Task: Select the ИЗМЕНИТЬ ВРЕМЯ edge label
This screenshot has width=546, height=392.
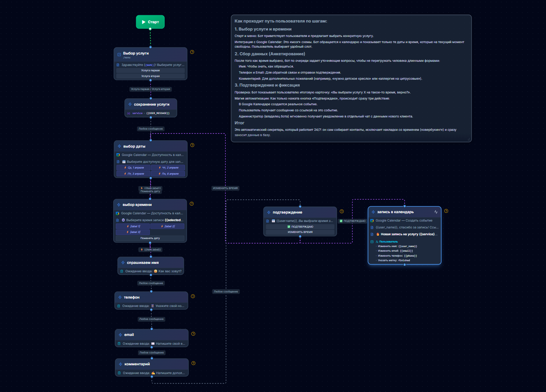Action: pos(225,188)
